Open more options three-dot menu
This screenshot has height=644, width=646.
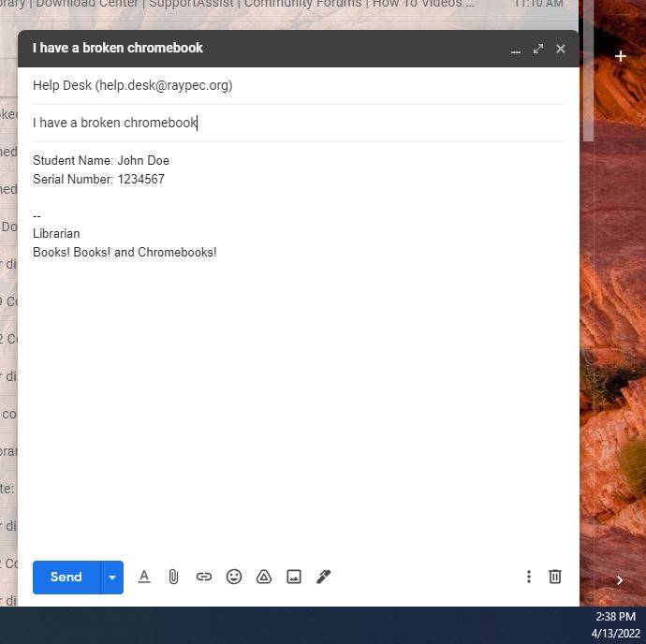coord(529,577)
